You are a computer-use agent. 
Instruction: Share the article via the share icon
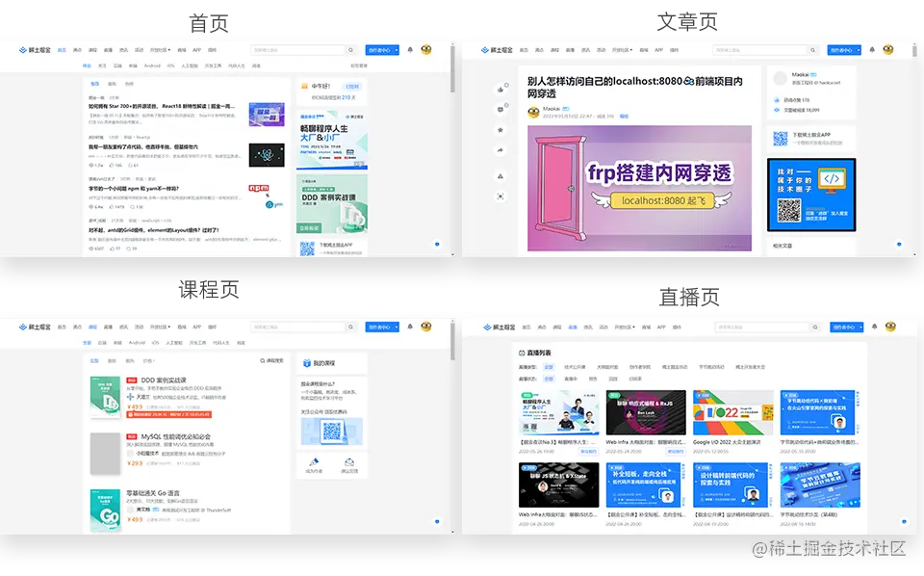(500, 149)
